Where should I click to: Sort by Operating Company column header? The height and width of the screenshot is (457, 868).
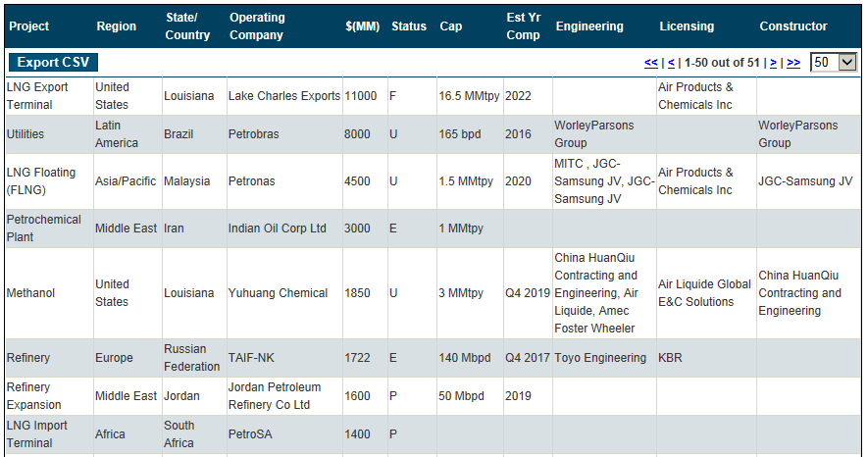tap(257, 26)
